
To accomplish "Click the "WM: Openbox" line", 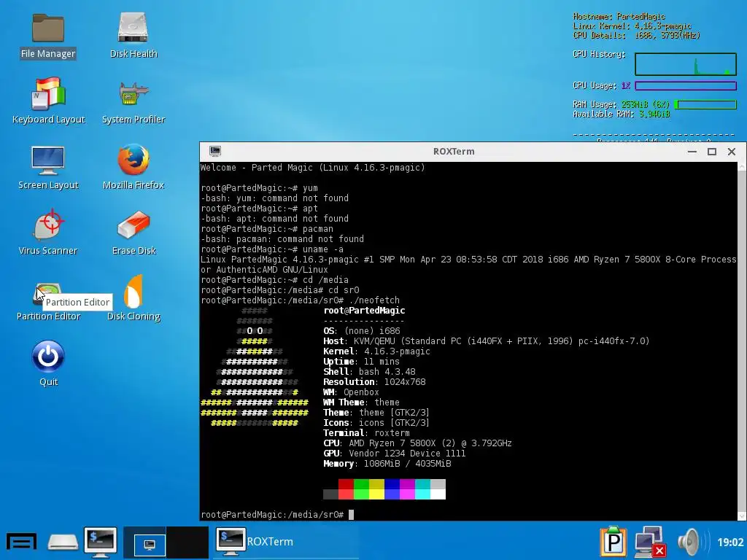I will [351, 392].
